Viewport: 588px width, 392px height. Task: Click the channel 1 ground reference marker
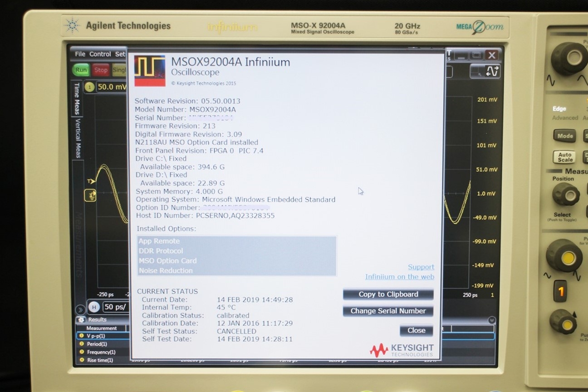pyautogui.click(x=90, y=196)
